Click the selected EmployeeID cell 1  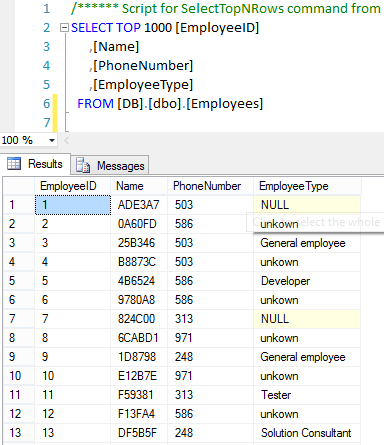pos(73,205)
